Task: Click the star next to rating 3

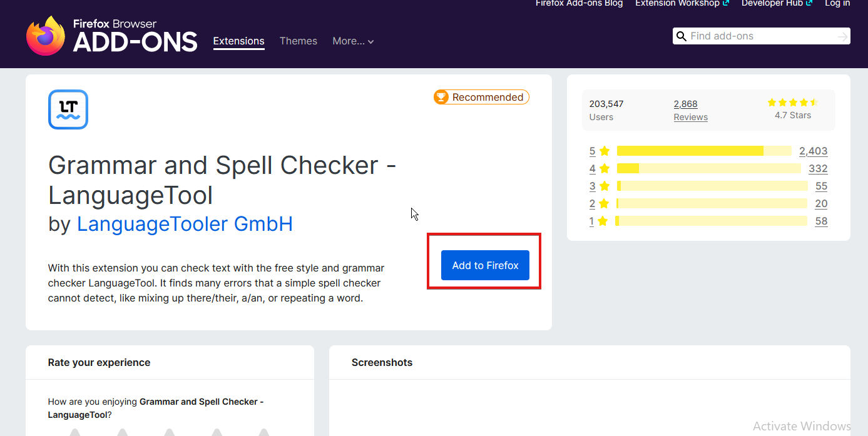Action: point(604,186)
